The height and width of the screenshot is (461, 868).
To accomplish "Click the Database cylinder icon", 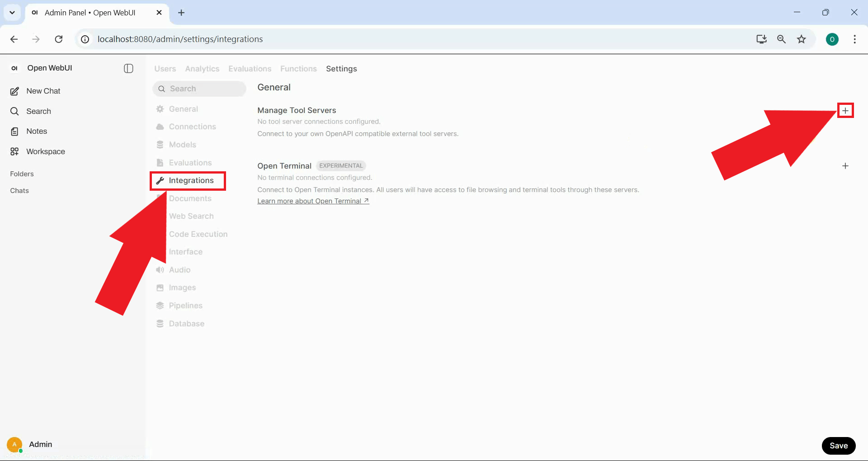I will 160,324.
